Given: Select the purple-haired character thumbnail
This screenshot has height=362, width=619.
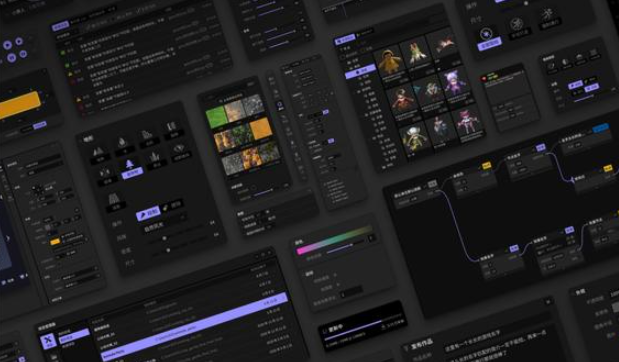Looking at the screenshot, I should coord(454,84).
